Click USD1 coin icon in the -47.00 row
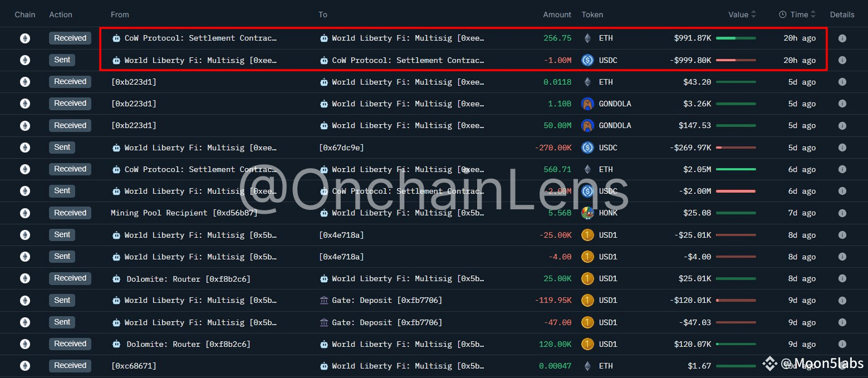868x378 pixels. point(587,322)
